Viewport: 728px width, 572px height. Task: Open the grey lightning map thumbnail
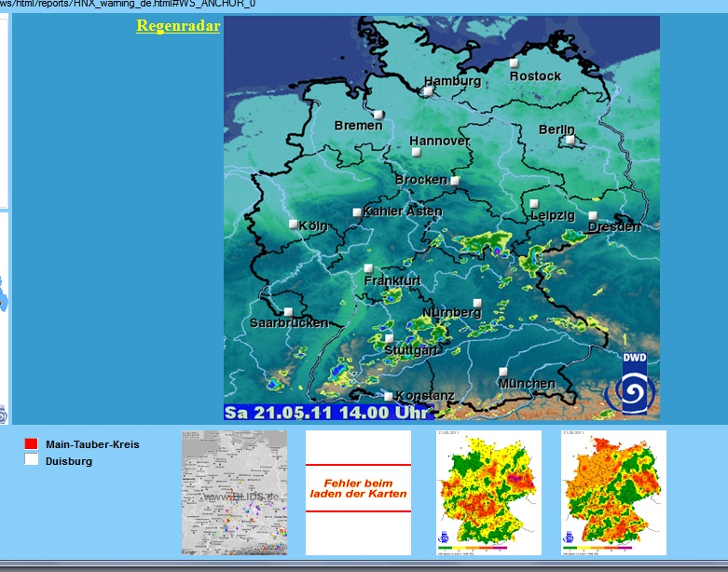click(x=234, y=493)
